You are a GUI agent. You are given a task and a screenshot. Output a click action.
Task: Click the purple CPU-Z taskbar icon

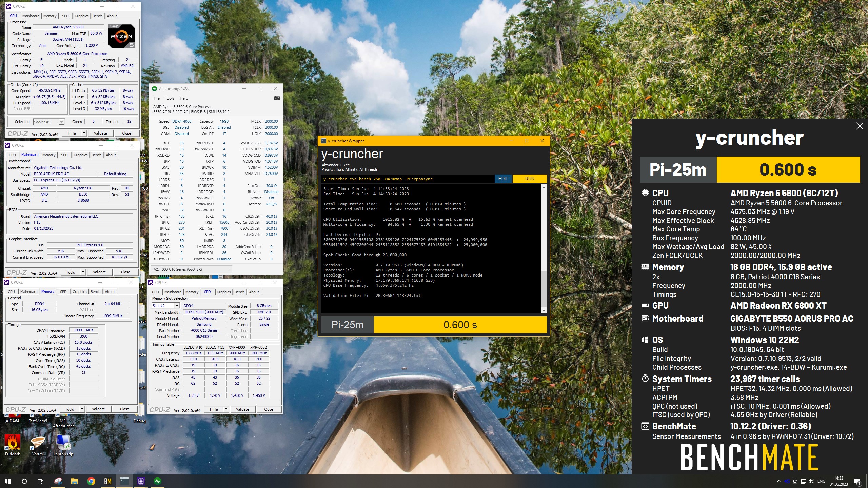coord(141,481)
